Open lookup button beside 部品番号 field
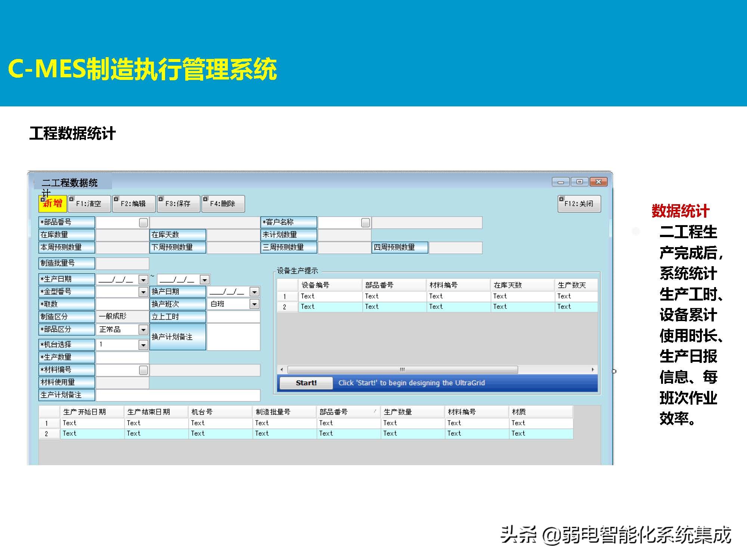The width and height of the screenshot is (747, 560). (x=143, y=223)
